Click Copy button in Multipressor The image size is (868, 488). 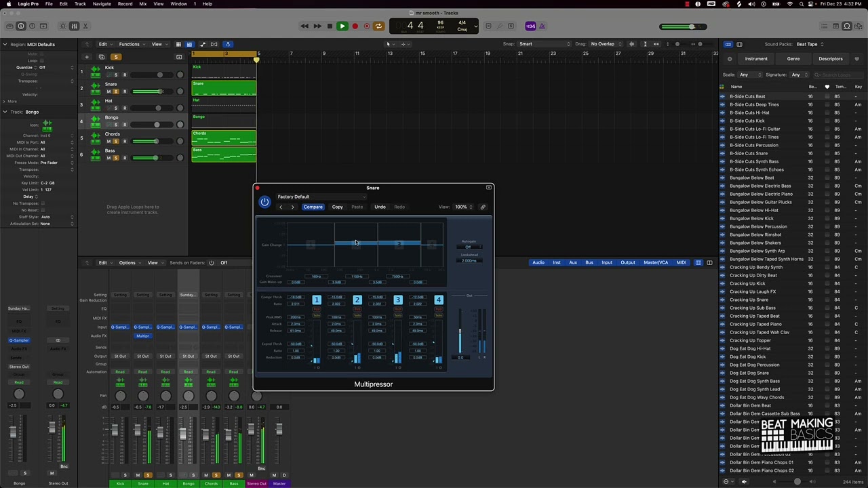tap(337, 207)
